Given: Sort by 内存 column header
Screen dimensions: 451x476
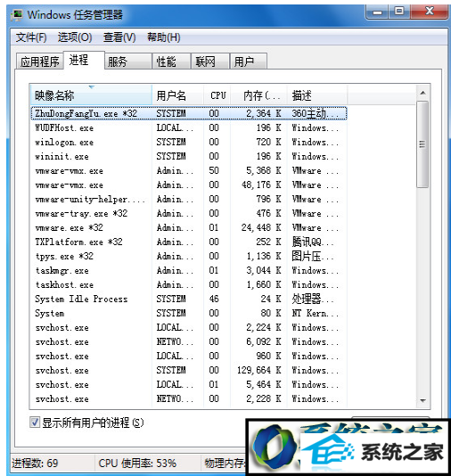Looking at the screenshot, I should coord(258,95).
